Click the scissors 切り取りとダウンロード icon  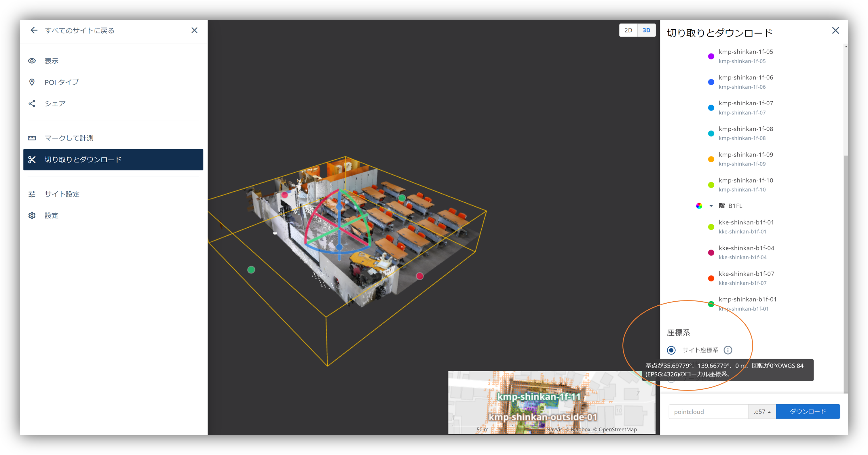32,160
